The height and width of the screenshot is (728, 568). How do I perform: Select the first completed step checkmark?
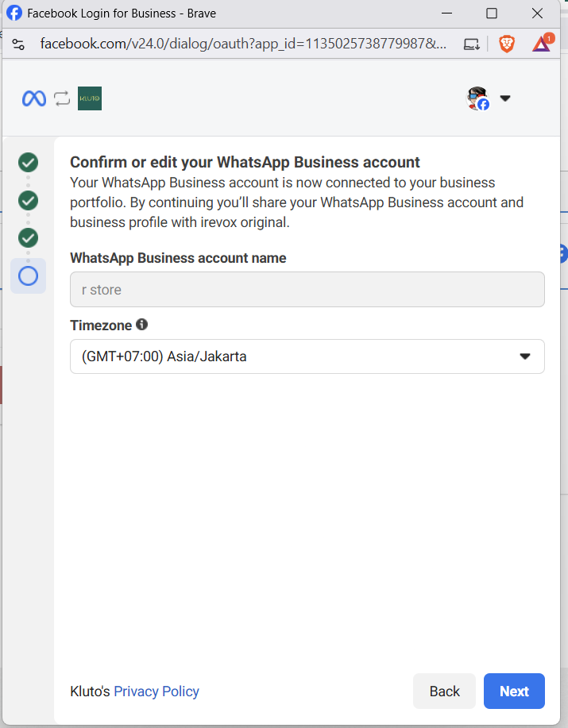29,163
